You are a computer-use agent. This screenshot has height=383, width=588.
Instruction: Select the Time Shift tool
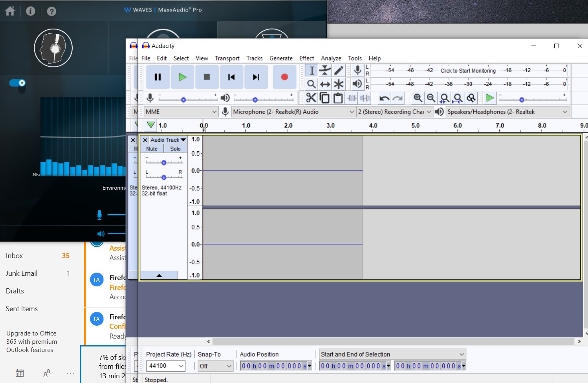[325, 84]
